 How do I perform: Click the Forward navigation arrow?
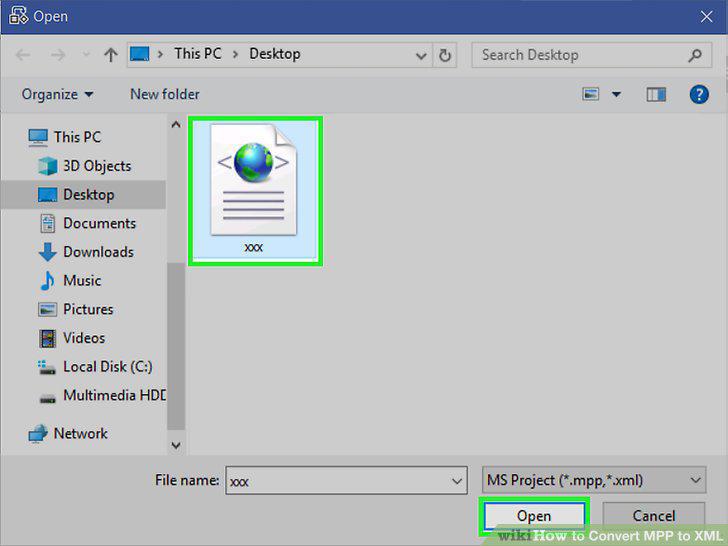point(58,55)
